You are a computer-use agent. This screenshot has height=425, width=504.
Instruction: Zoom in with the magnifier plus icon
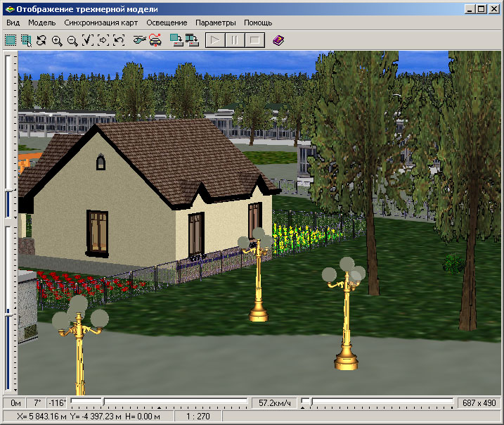57,41
